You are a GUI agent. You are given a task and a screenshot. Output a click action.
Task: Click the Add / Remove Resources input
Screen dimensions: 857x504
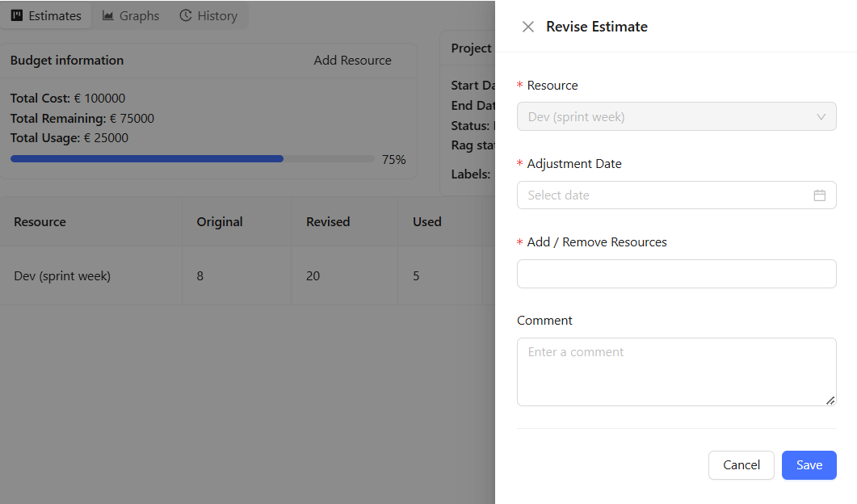(x=676, y=274)
